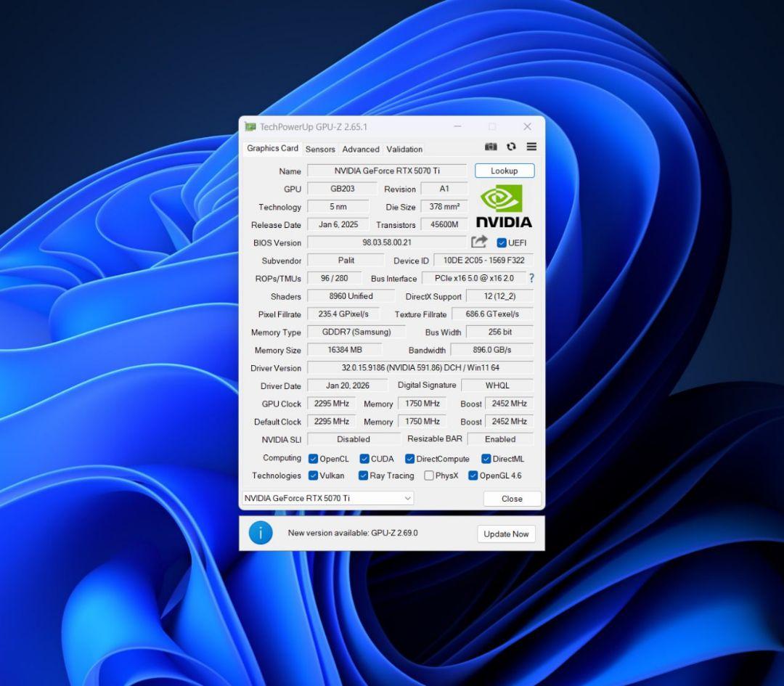Toggle the UEFI checkbox

502,242
